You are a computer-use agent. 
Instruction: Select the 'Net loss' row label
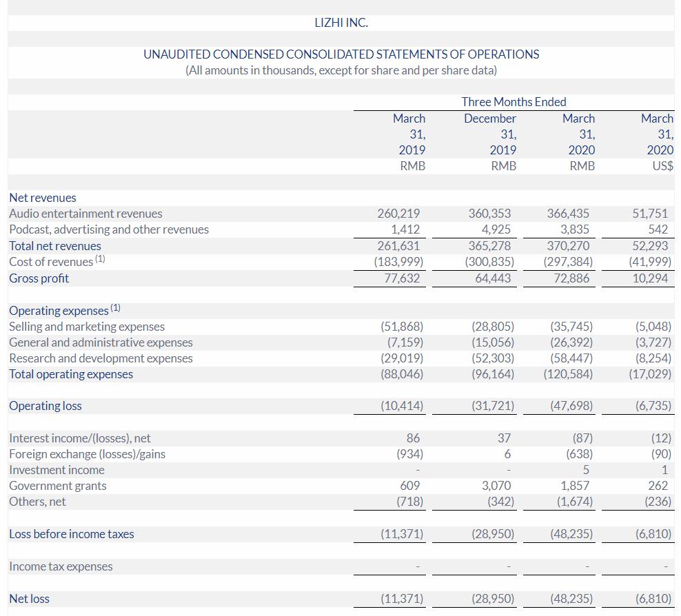point(30,599)
